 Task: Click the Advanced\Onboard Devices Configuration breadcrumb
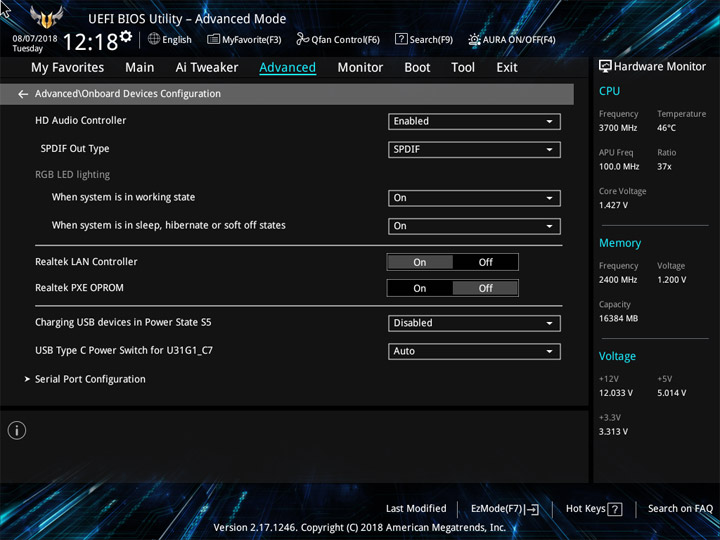coord(128,94)
